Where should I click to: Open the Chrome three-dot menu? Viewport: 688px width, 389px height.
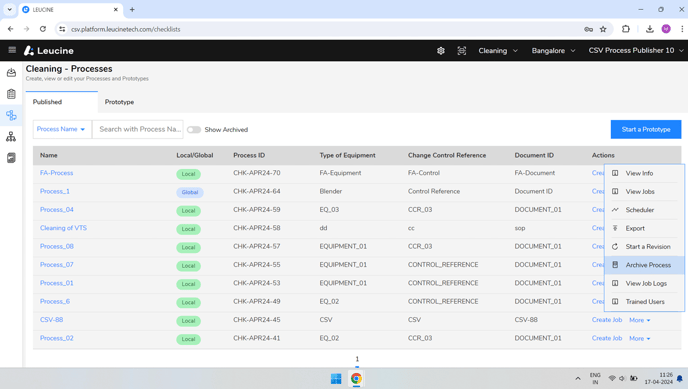click(682, 29)
